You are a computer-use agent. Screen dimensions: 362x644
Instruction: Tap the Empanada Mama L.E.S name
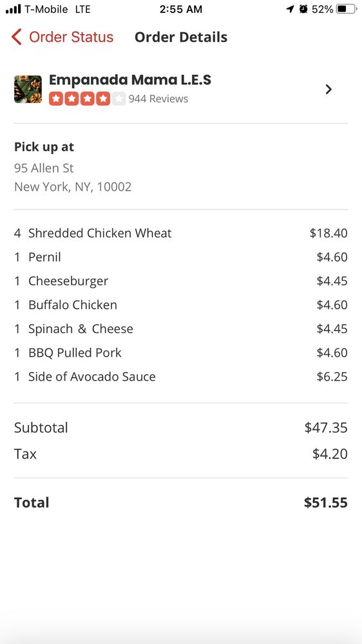coord(130,80)
